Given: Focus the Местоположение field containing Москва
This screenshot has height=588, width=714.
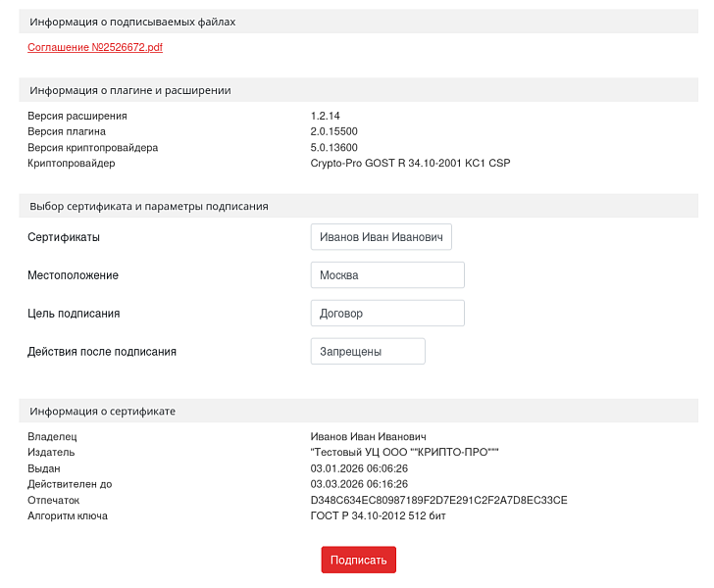Looking at the screenshot, I should [386, 275].
